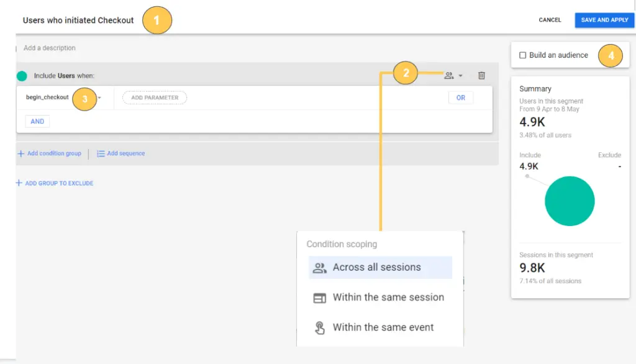
Task: Click the plus icon for Add condition group
Action: pos(20,153)
